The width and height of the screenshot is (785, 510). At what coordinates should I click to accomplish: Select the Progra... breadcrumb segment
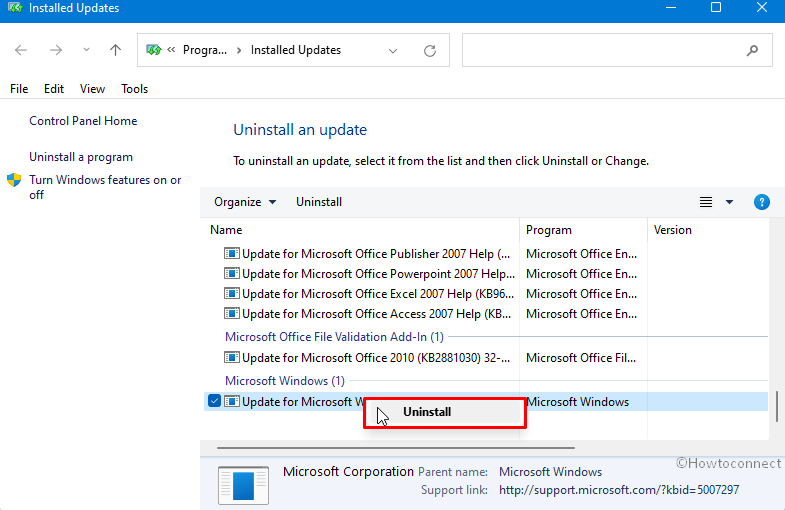205,50
